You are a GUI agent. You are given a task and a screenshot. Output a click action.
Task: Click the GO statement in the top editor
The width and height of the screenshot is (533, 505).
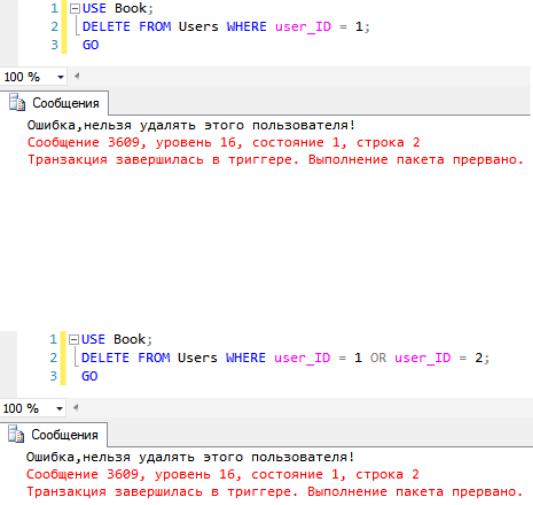point(91,45)
